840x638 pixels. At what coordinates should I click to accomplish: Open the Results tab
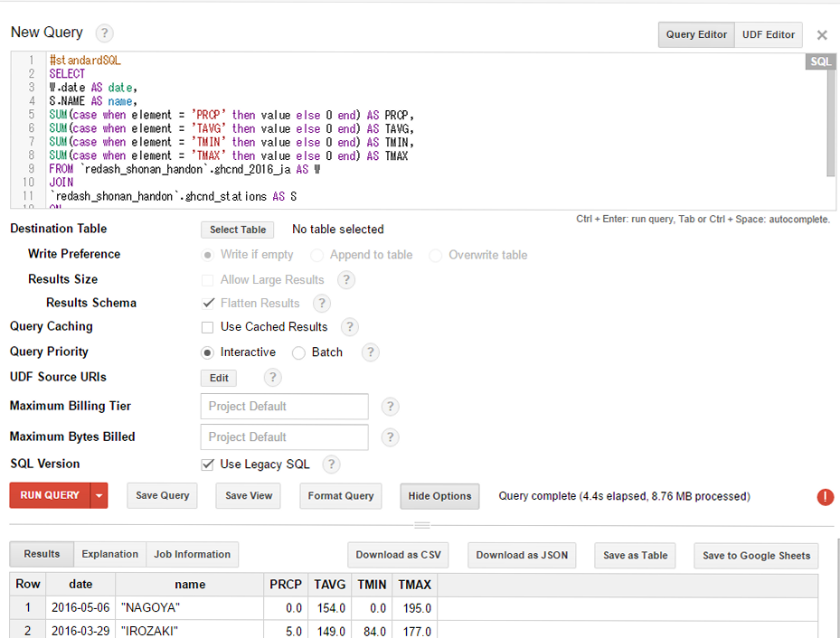pos(42,555)
